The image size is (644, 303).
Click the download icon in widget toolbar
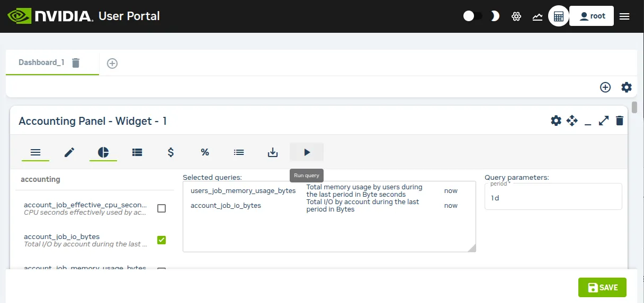point(273,152)
